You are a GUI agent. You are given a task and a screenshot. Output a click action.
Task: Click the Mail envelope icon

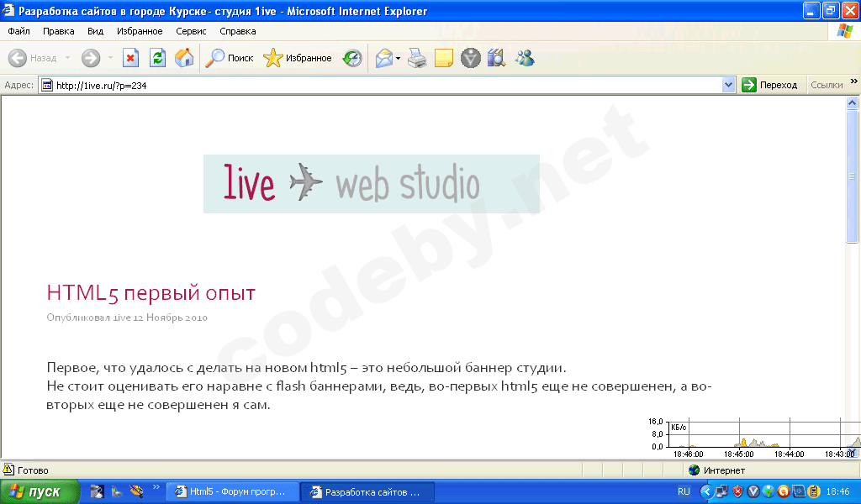point(383,58)
